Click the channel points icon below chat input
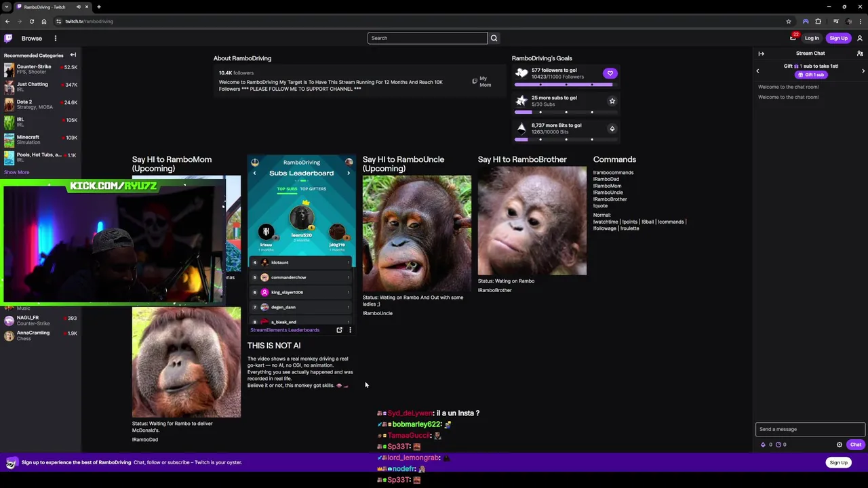 click(778, 445)
